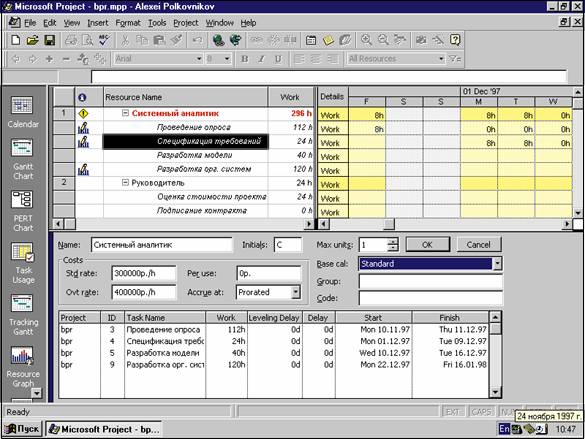The image size is (585, 439).
Task: Zoom out on the timescale
Action: pyautogui.click(x=383, y=40)
